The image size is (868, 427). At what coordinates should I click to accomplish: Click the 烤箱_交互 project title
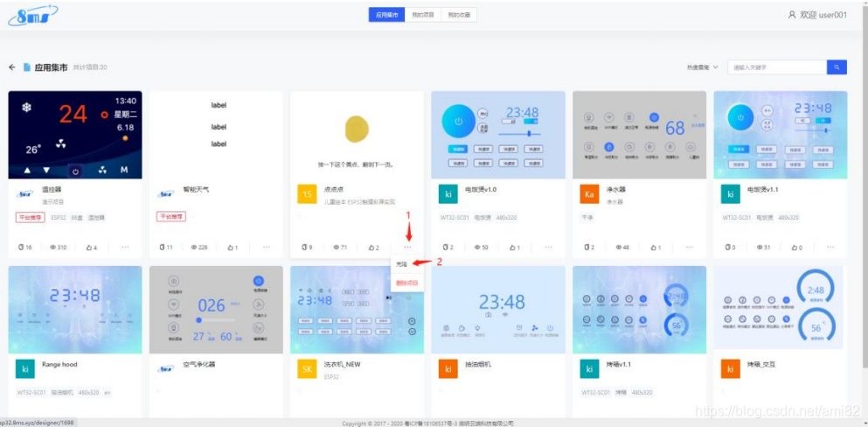tap(761, 364)
